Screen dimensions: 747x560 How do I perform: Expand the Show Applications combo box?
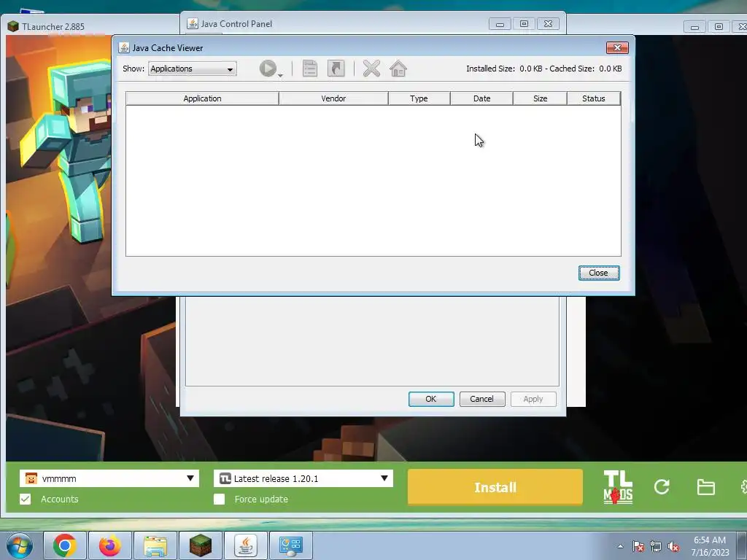coord(192,69)
